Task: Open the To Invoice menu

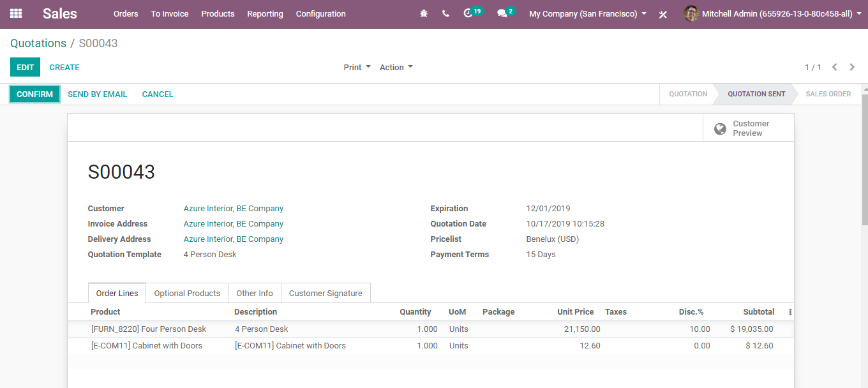Action: coord(170,13)
